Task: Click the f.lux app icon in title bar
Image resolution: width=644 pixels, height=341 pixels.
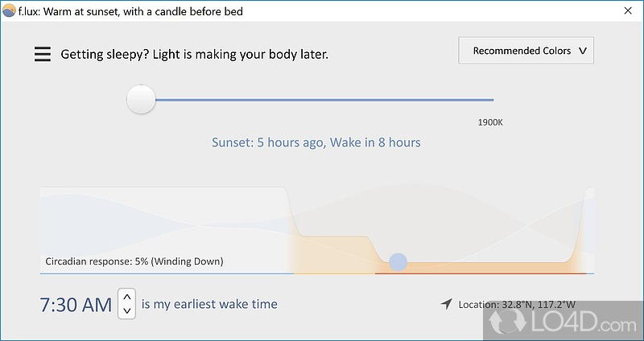Action: coord(9,11)
